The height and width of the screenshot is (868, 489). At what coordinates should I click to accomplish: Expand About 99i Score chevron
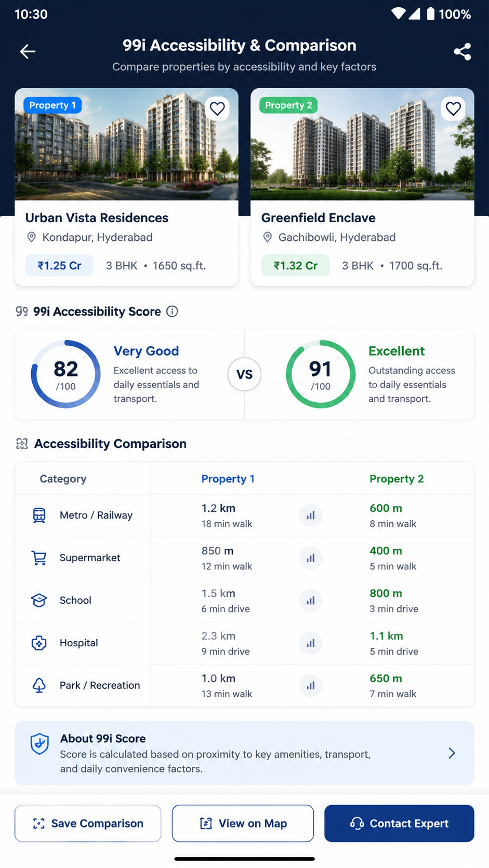[452, 753]
